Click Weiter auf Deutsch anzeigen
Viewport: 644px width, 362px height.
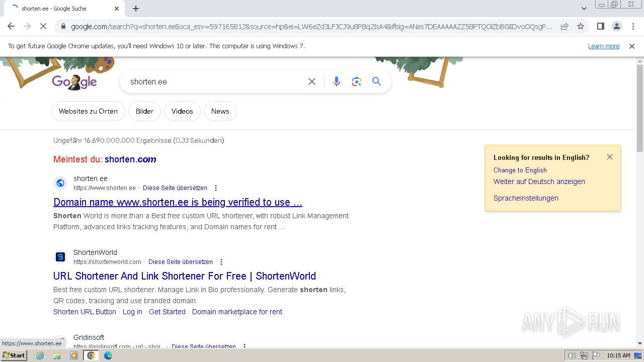(x=539, y=182)
